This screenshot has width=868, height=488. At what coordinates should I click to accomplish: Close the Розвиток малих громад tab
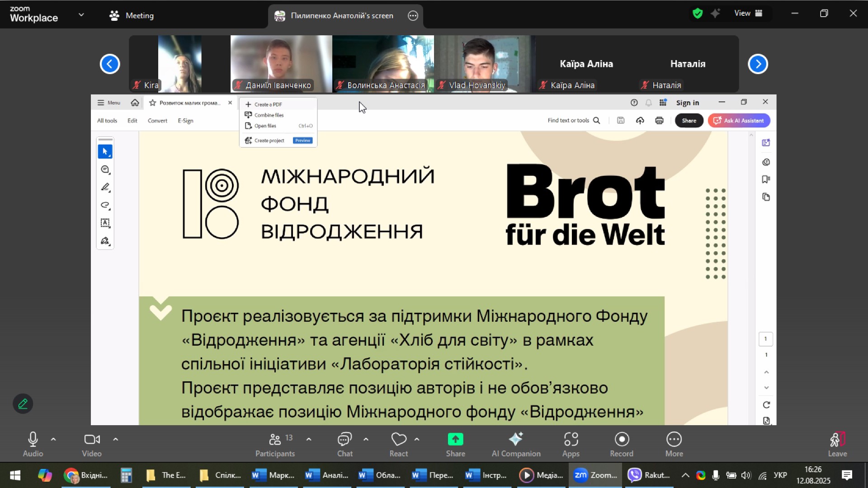[230, 103]
